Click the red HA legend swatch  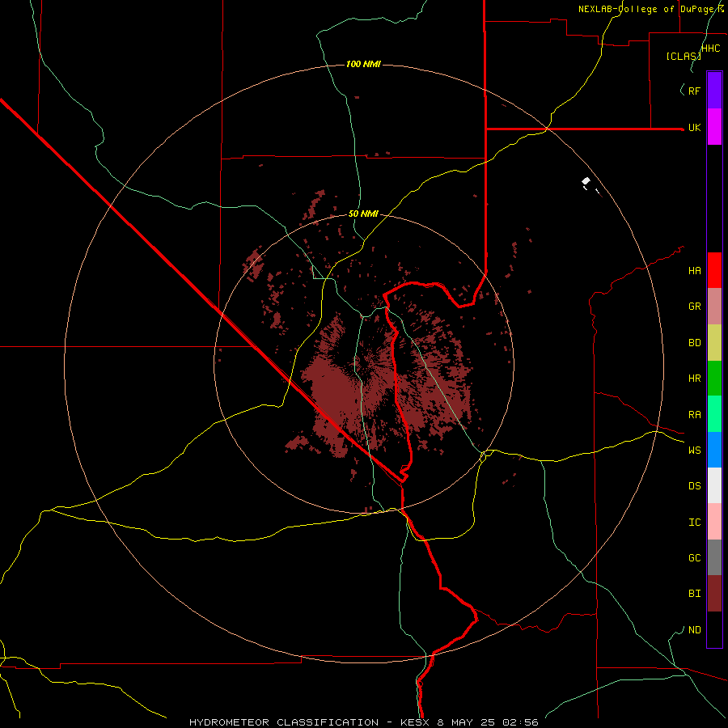pos(714,270)
